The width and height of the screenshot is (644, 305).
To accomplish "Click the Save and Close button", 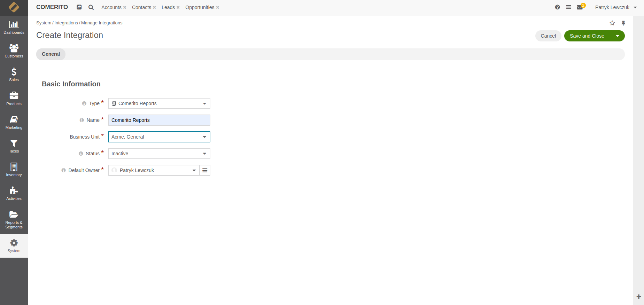I will [587, 36].
